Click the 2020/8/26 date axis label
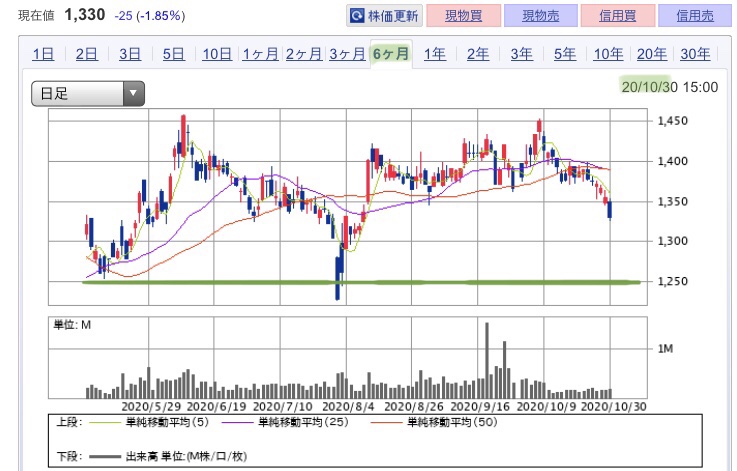737x471 pixels. coord(414,407)
